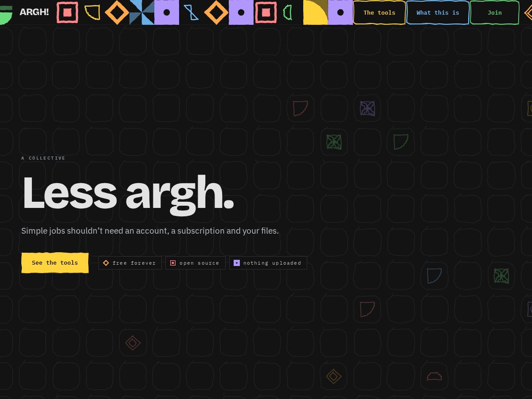Click the "open source" badge
Image resolution: width=532 pixels, height=399 pixels.
click(196, 263)
